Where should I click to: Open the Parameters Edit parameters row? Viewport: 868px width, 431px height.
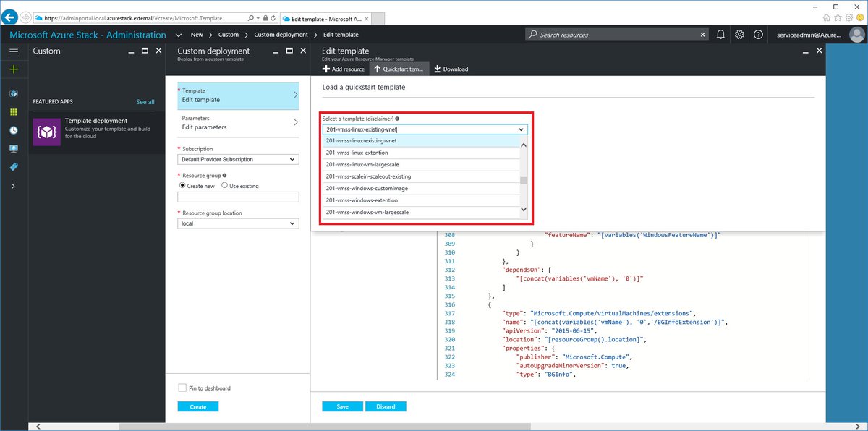click(238, 122)
